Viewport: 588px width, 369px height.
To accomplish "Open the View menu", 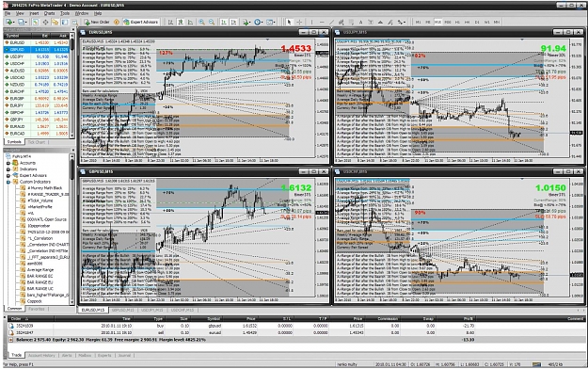I will coord(20,13).
